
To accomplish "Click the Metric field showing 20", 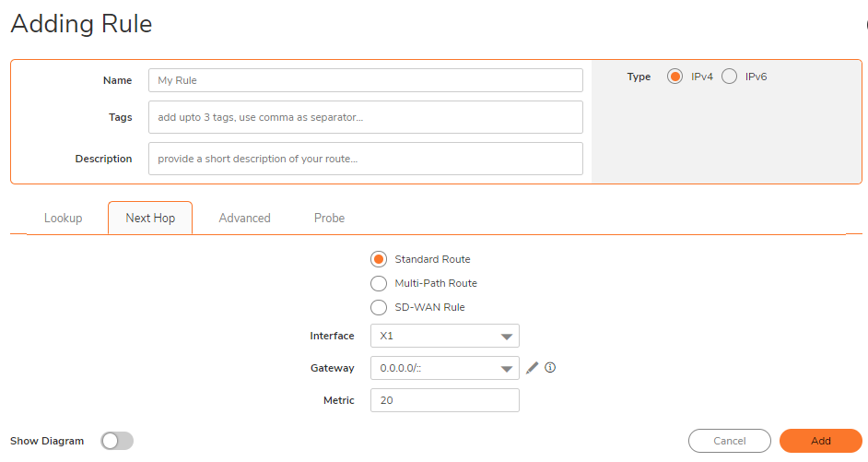I will [444, 400].
